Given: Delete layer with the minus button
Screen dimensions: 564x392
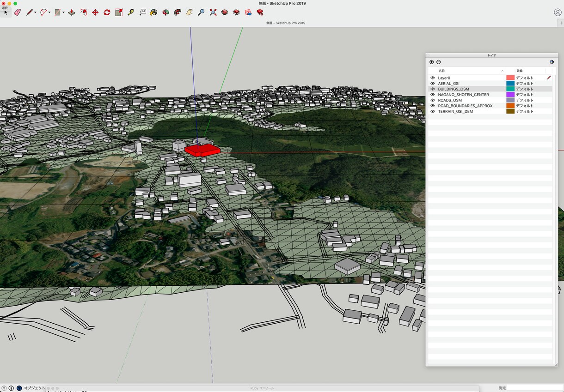Looking at the screenshot, I should point(439,62).
